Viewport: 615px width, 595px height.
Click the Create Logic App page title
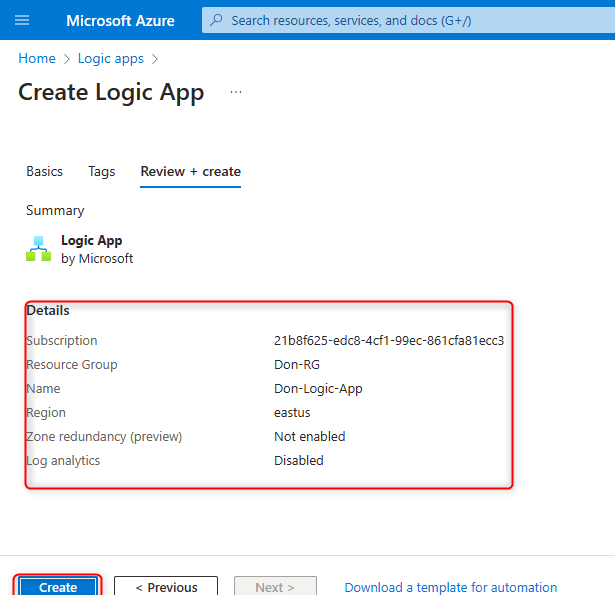click(111, 93)
